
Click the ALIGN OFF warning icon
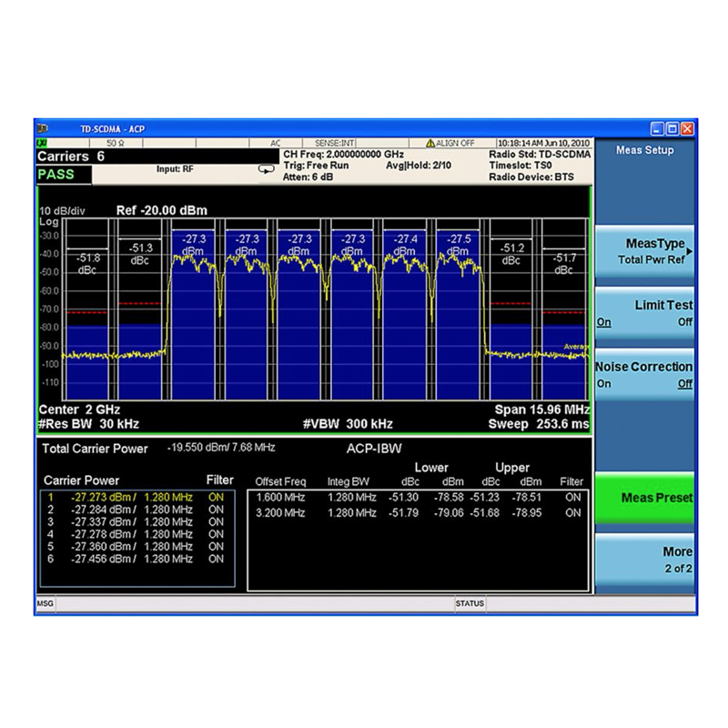(x=430, y=143)
